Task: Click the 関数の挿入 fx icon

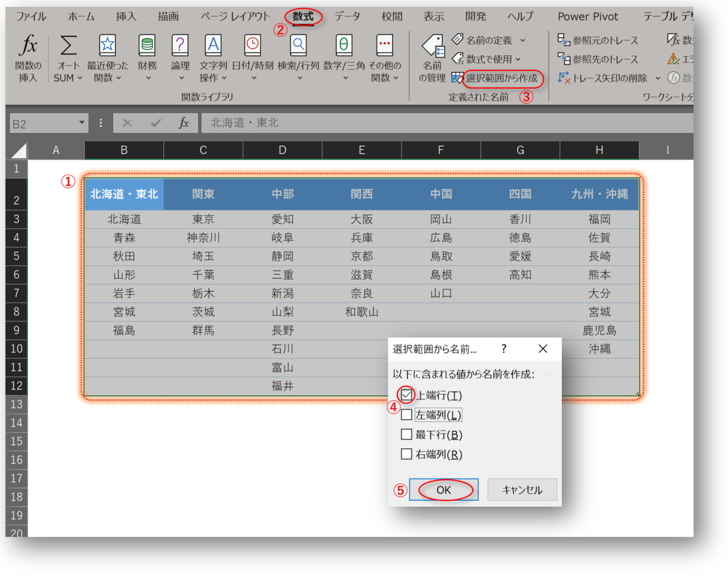Action: coord(29,45)
